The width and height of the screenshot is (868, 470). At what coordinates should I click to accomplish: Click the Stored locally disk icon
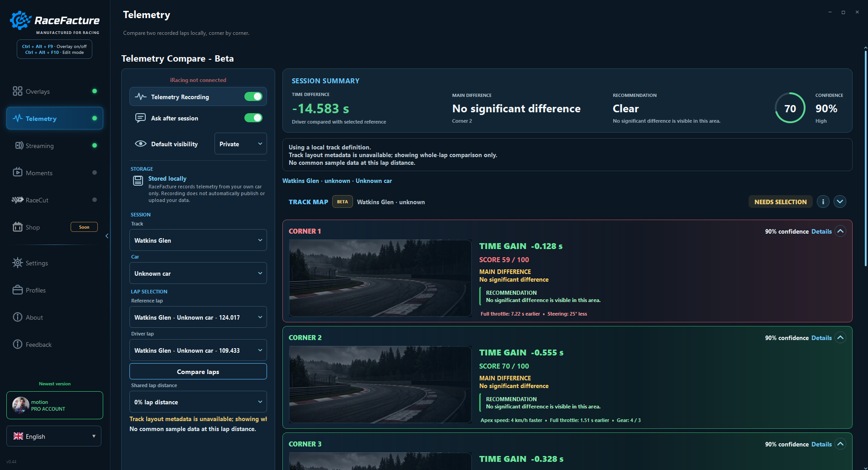point(138,181)
